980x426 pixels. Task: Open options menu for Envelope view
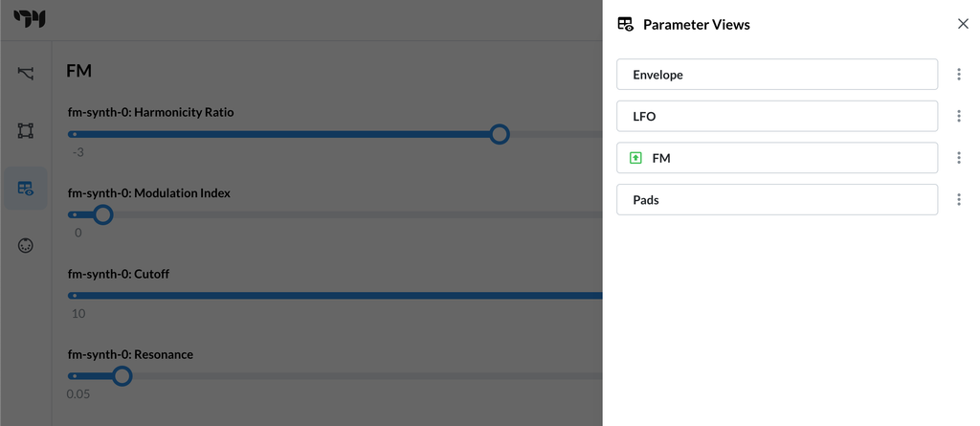coord(959,75)
